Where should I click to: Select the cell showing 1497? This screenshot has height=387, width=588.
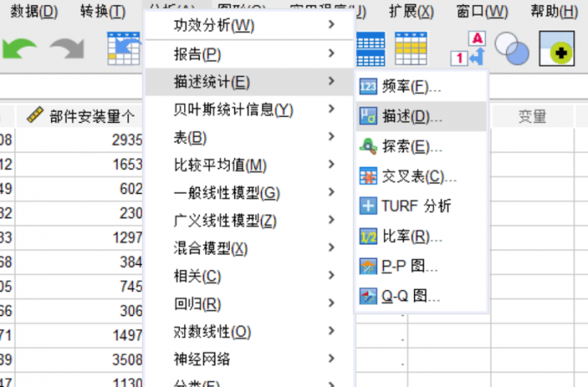[x=80, y=335]
